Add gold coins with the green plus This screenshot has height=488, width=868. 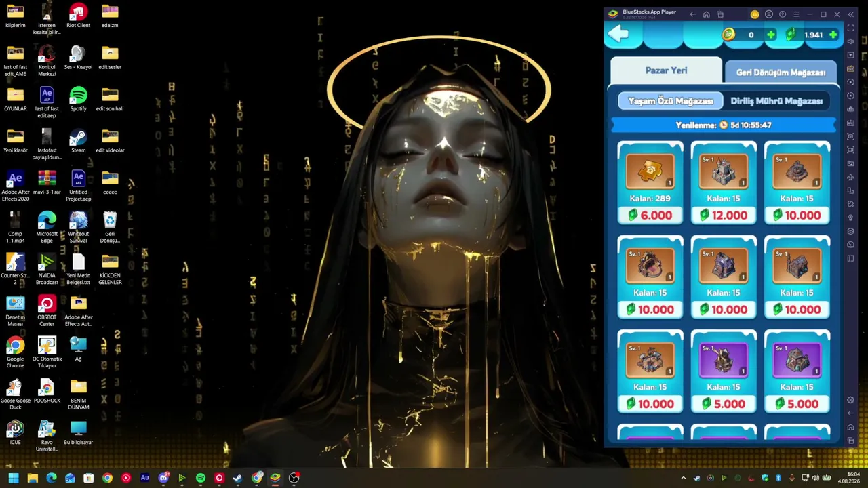(770, 35)
